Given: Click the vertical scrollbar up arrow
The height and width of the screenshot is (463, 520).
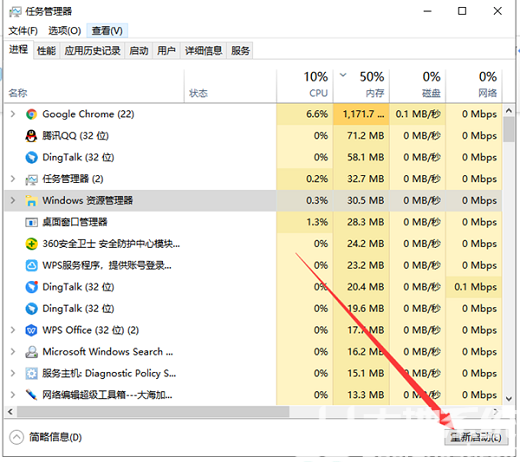Looking at the screenshot, I should (509, 111).
